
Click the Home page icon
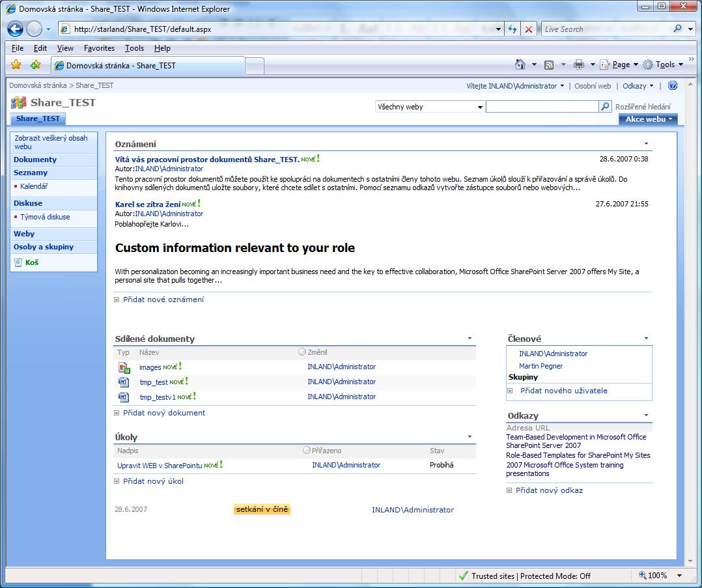coord(520,64)
